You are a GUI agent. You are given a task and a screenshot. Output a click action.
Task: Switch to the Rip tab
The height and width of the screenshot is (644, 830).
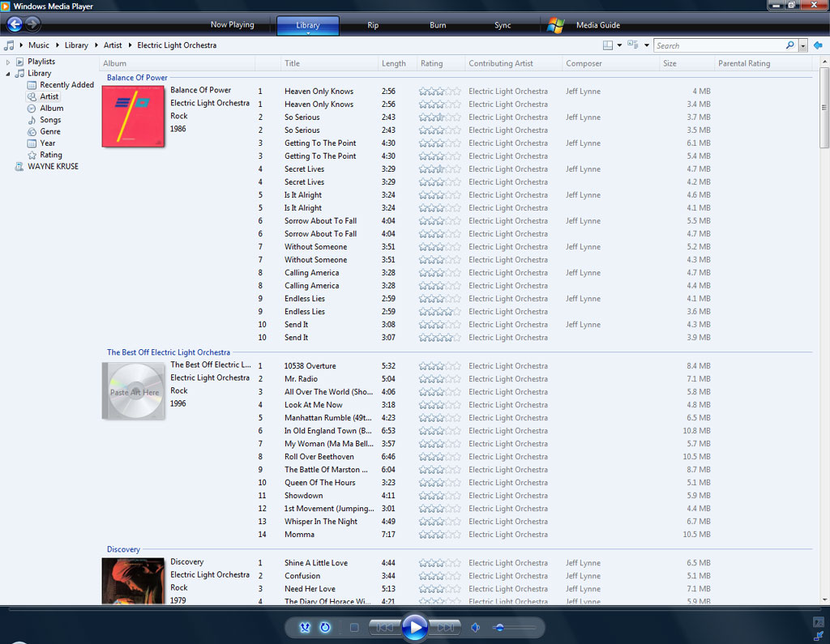pyautogui.click(x=373, y=25)
